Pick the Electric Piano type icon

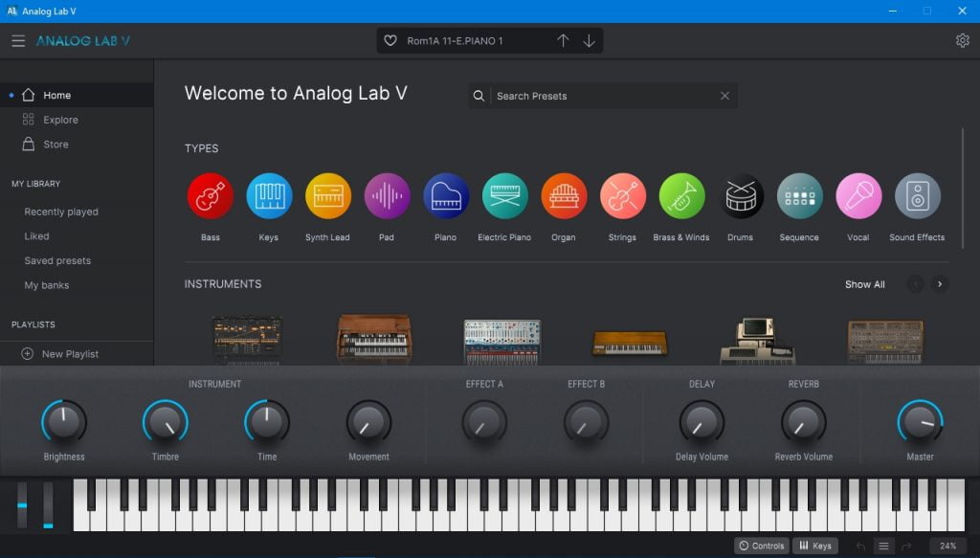click(504, 196)
